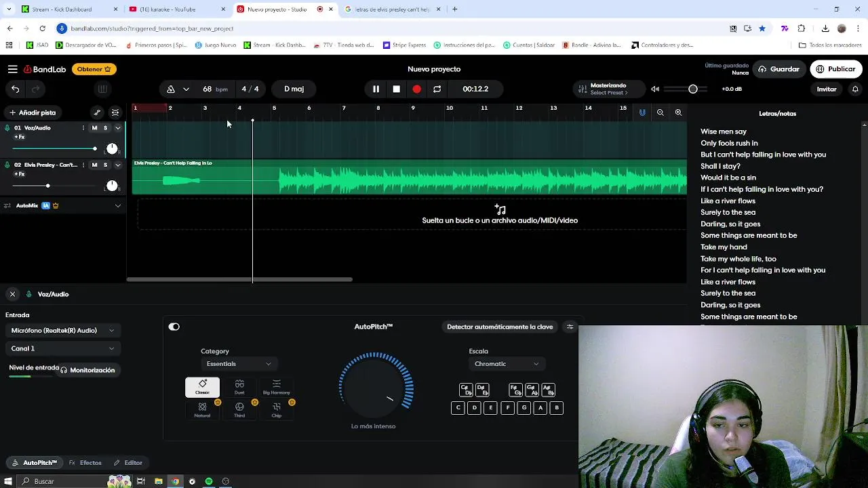This screenshot has width=868, height=488.
Task: Open the Chromatic scale dropdown
Action: tap(507, 364)
